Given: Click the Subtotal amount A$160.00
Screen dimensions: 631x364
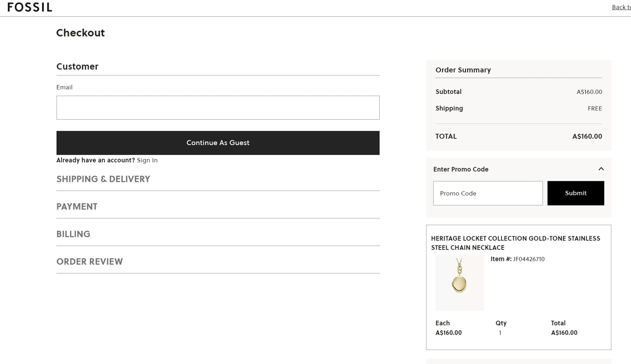Looking at the screenshot, I should point(589,92).
